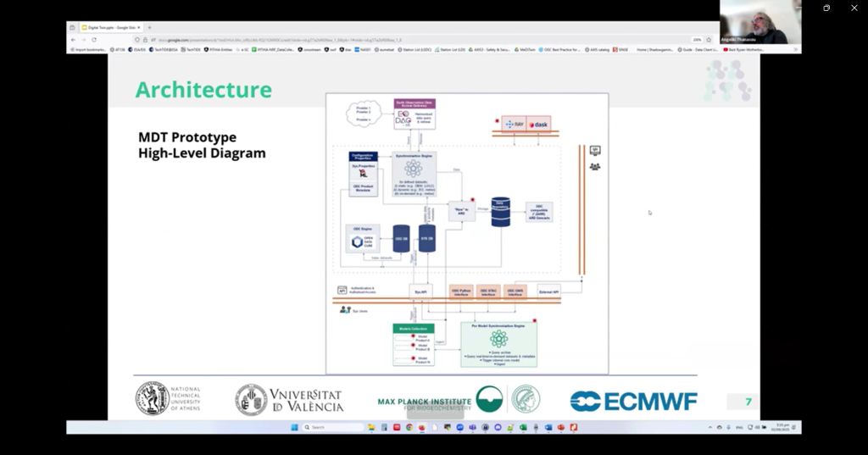Click the Data Repository database cylinder icon
The width and height of the screenshot is (868, 455).
coord(501,212)
